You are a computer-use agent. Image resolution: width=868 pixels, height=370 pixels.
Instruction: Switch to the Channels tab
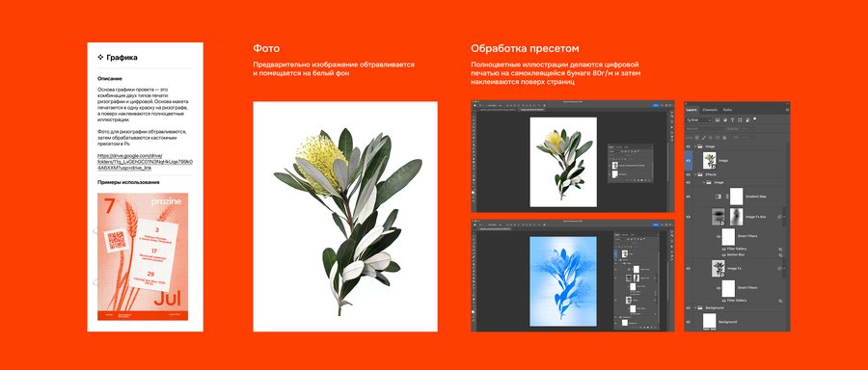pos(710,110)
